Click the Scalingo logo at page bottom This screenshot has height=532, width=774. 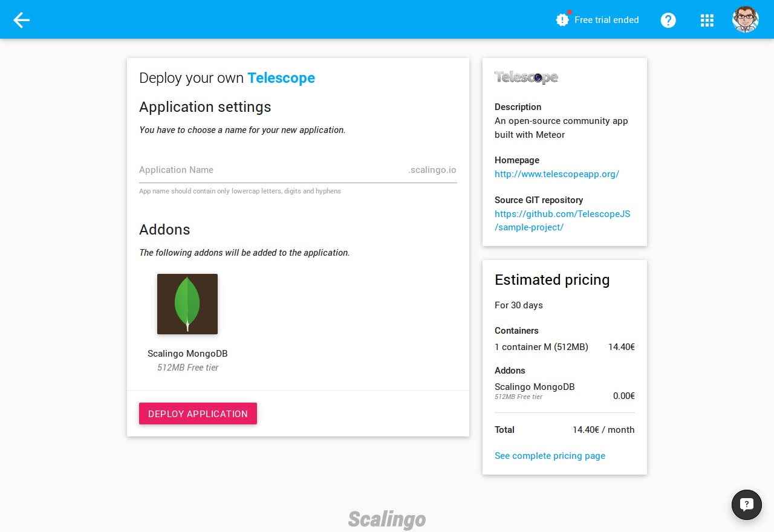pos(386,518)
